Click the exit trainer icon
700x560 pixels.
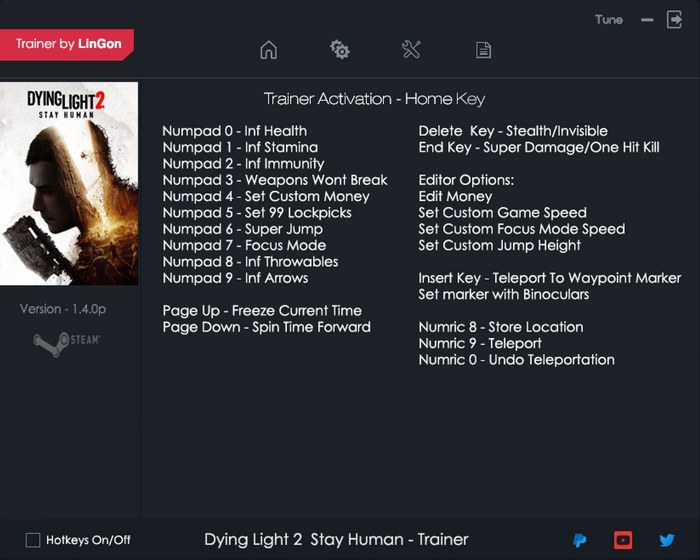coord(673,19)
